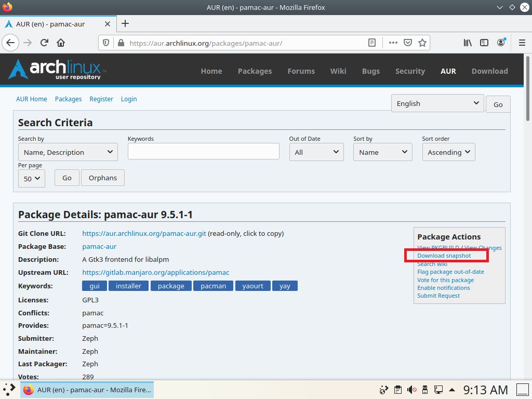
Task: Open removable devices tray icon
Action: [x=425, y=390]
